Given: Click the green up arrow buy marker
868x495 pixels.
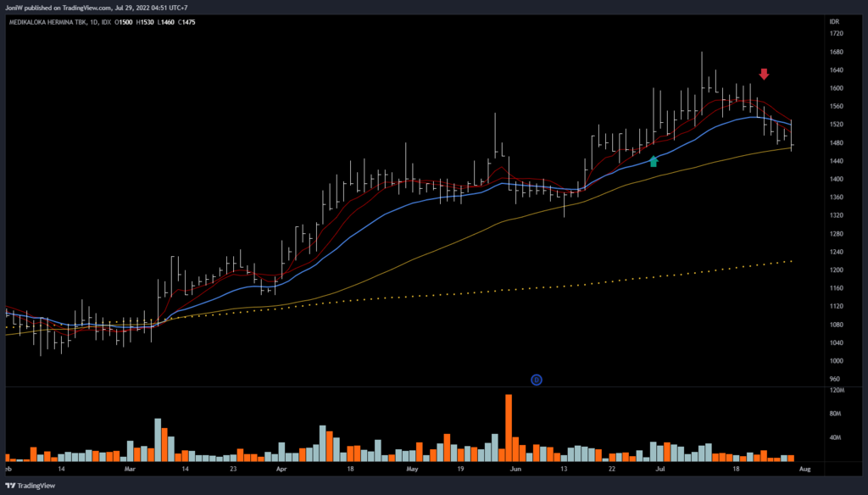Looking at the screenshot, I should (654, 161).
